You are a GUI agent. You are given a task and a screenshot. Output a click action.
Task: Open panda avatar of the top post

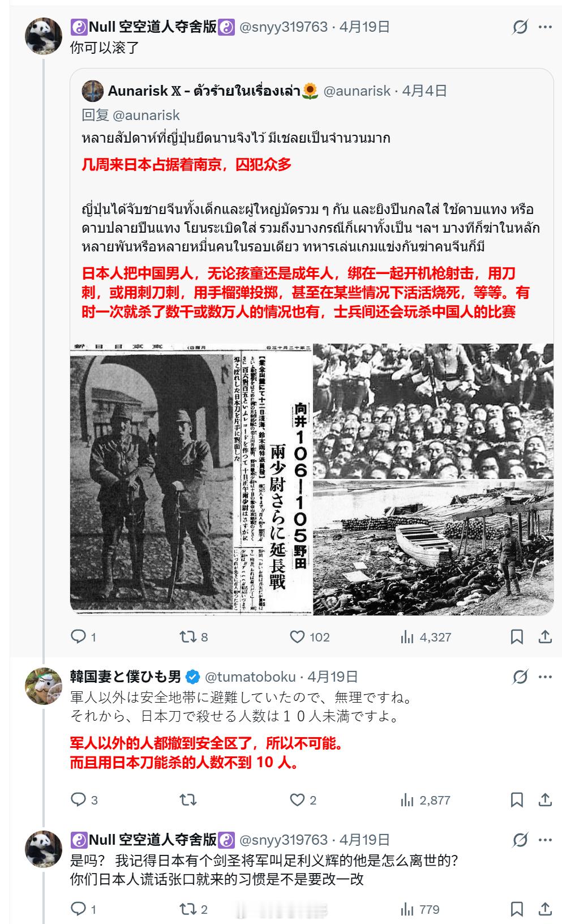pyautogui.click(x=44, y=36)
